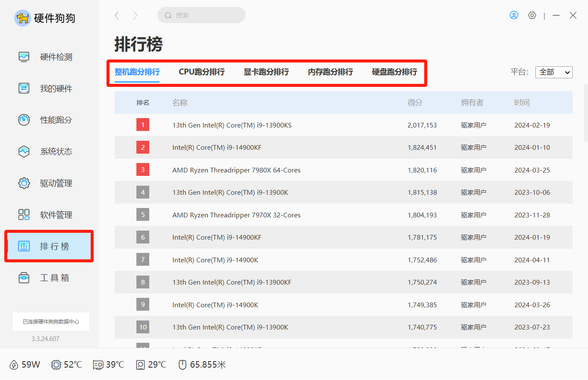The image size is (588, 380).
Task: Click rank badge number 1
Action: click(143, 125)
